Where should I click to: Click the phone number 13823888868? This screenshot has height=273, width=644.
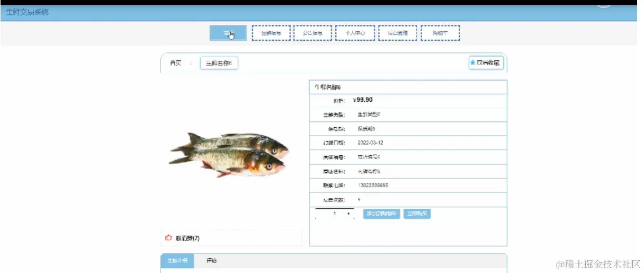click(x=373, y=186)
